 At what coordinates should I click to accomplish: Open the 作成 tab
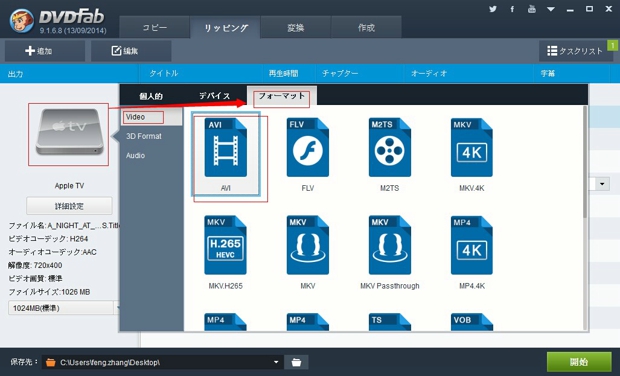(366, 28)
